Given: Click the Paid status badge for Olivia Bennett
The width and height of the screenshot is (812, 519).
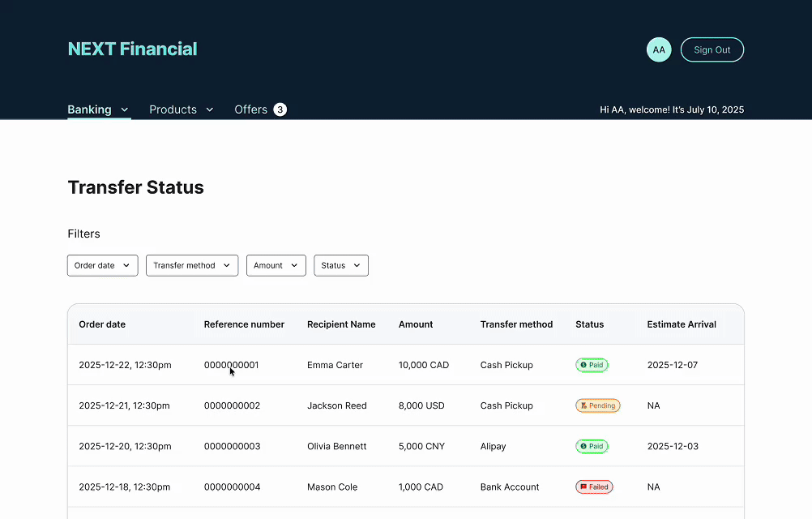Looking at the screenshot, I should click(592, 446).
